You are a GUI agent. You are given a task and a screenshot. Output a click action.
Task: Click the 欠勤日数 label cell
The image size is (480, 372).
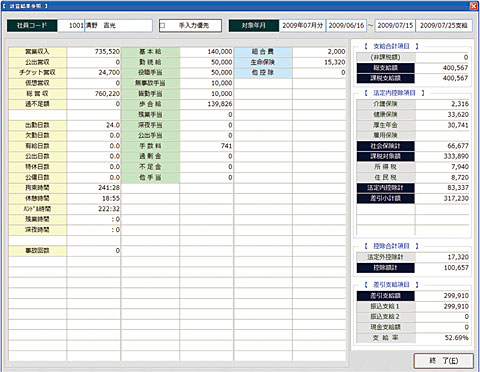tap(37, 135)
